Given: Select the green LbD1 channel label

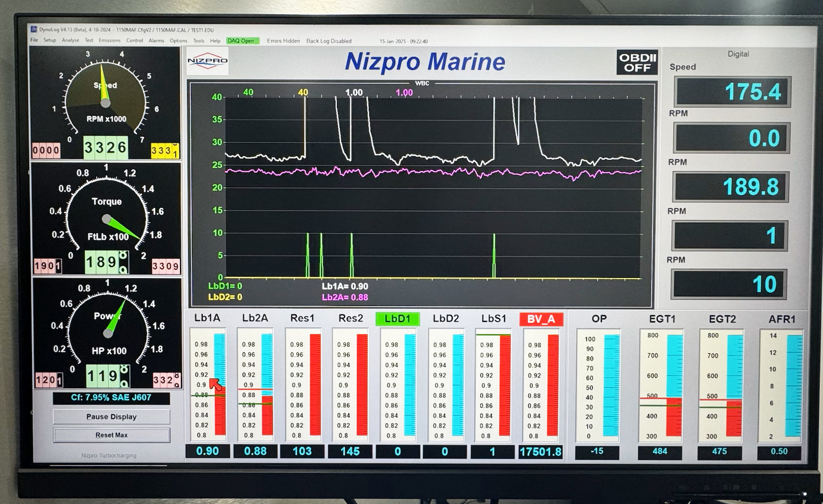Looking at the screenshot, I should (398, 319).
